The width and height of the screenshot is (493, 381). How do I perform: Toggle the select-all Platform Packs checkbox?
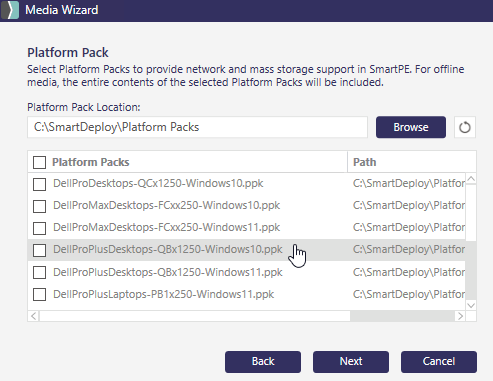tap(39, 162)
